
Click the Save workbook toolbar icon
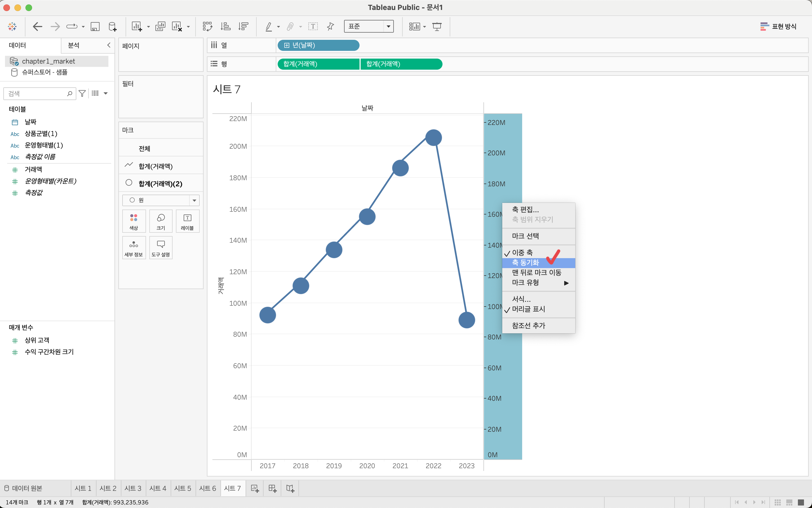pyautogui.click(x=95, y=27)
